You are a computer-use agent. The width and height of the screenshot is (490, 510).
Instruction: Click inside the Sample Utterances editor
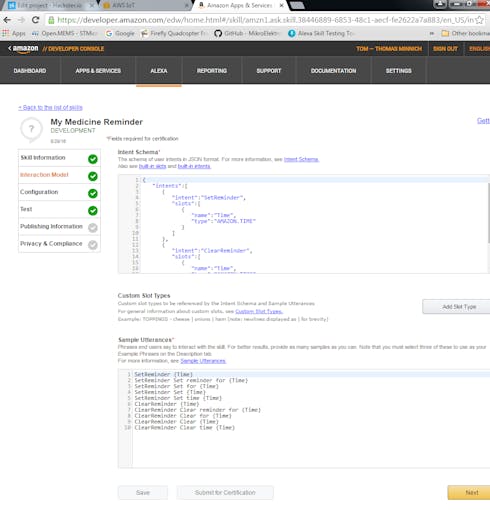coord(303,419)
